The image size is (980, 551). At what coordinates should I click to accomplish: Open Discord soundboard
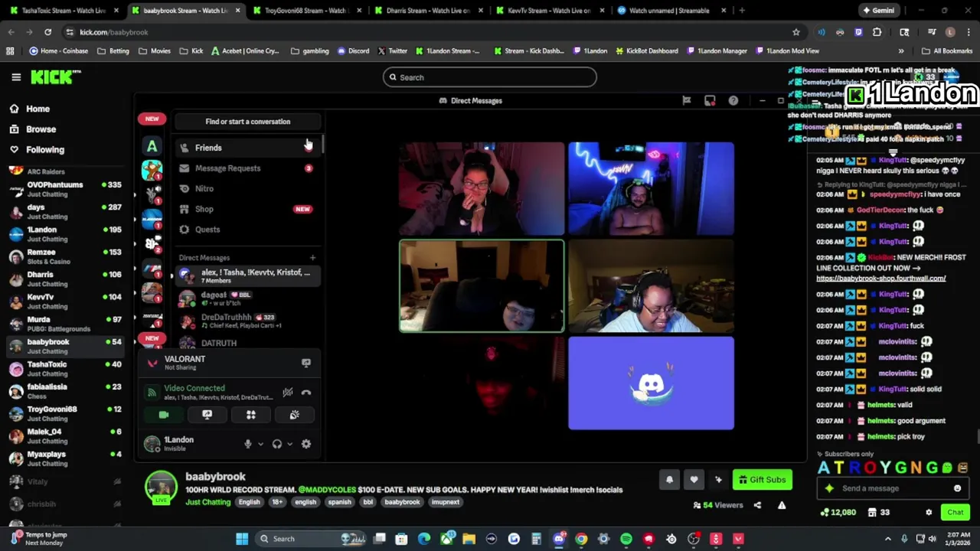294,415
